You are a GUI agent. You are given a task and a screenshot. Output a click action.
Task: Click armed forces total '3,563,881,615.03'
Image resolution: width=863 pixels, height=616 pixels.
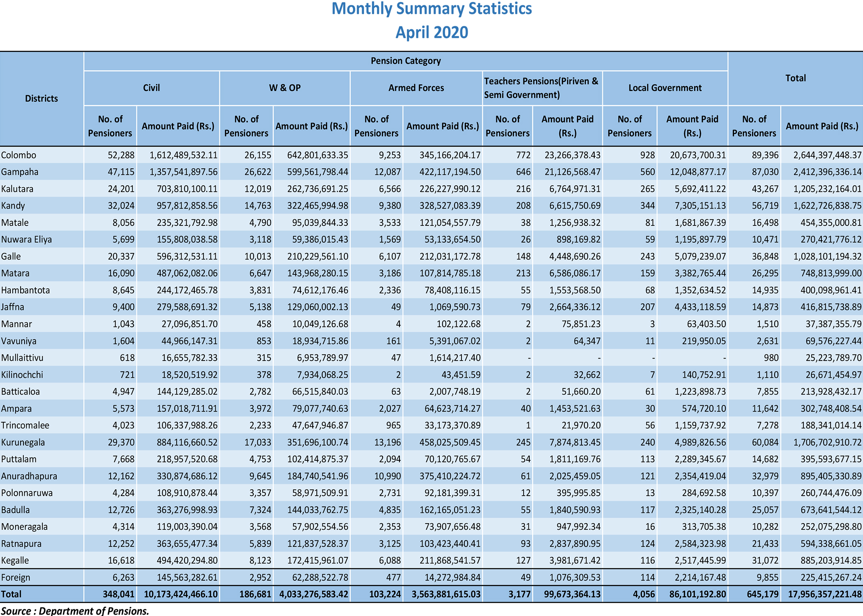coord(446,594)
